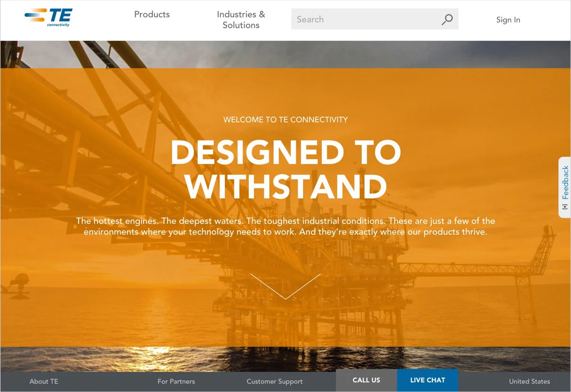Click the sunset water strip above the footer
This screenshot has height=392, width=571.
[285, 360]
